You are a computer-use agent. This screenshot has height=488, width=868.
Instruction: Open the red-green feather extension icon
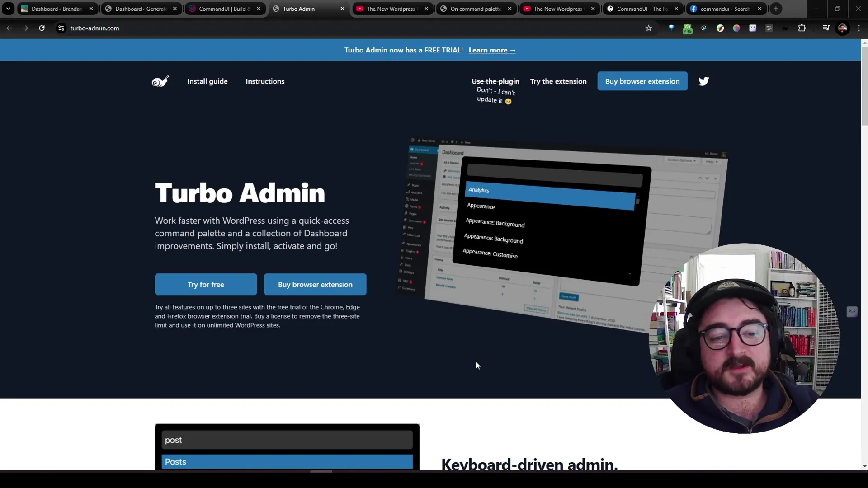pyautogui.click(x=720, y=28)
